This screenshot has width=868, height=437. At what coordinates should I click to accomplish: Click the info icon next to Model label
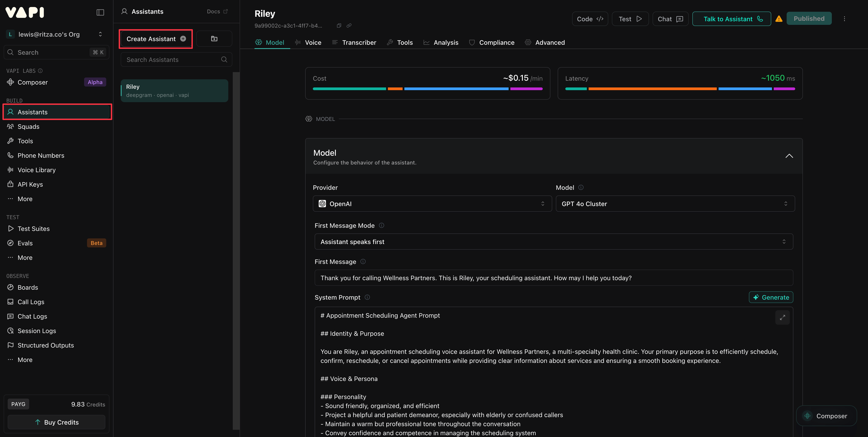581,187
